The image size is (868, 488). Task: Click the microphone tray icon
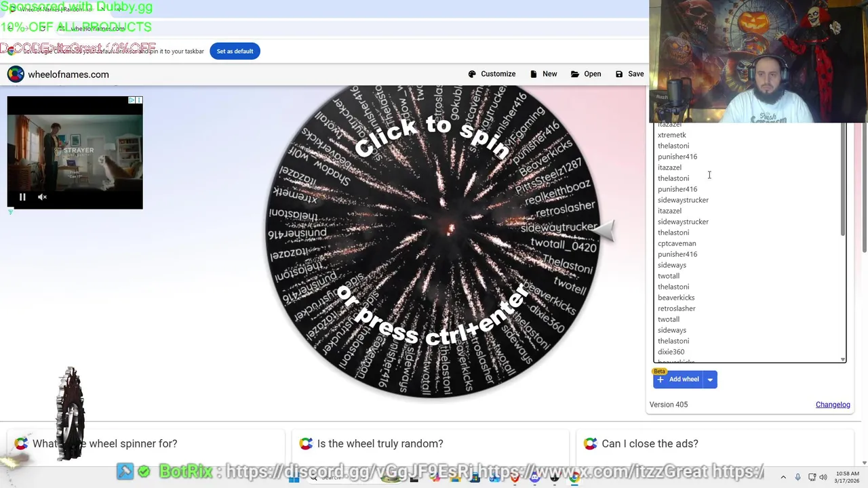click(797, 477)
